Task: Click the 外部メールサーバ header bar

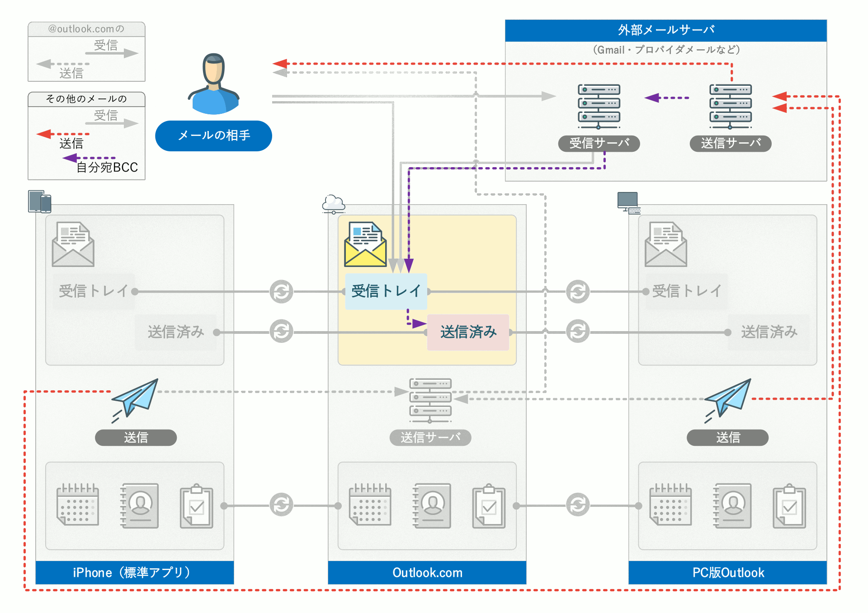Action: click(x=666, y=30)
